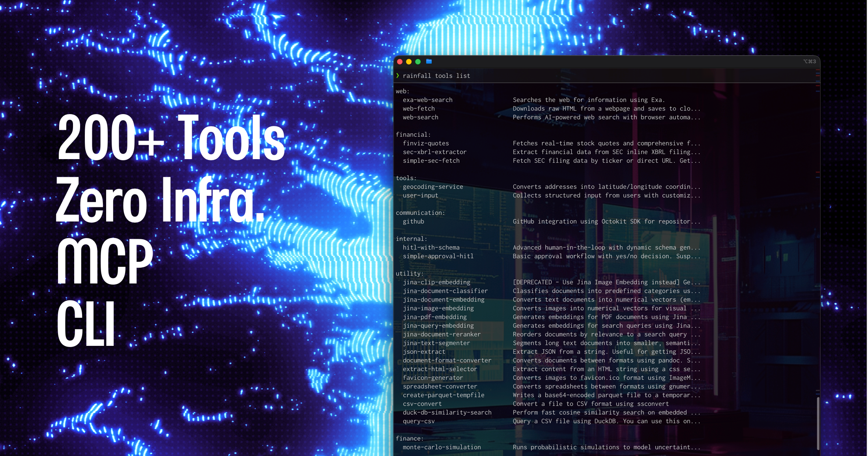The height and width of the screenshot is (456, 868).
Task: Select the monte-carlo-simulation tool entry
Action: tap(441, 447)
